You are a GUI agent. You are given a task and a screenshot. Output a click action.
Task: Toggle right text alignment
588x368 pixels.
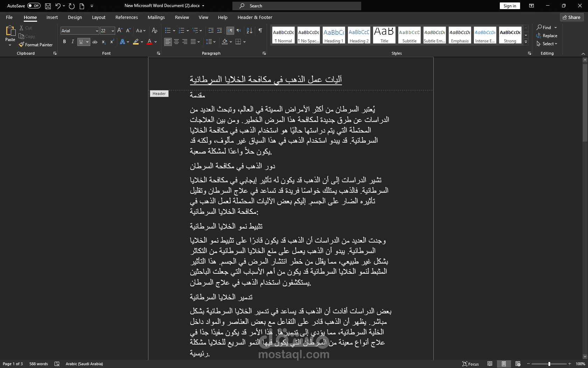pyautogui.click(x=185, y=42)
